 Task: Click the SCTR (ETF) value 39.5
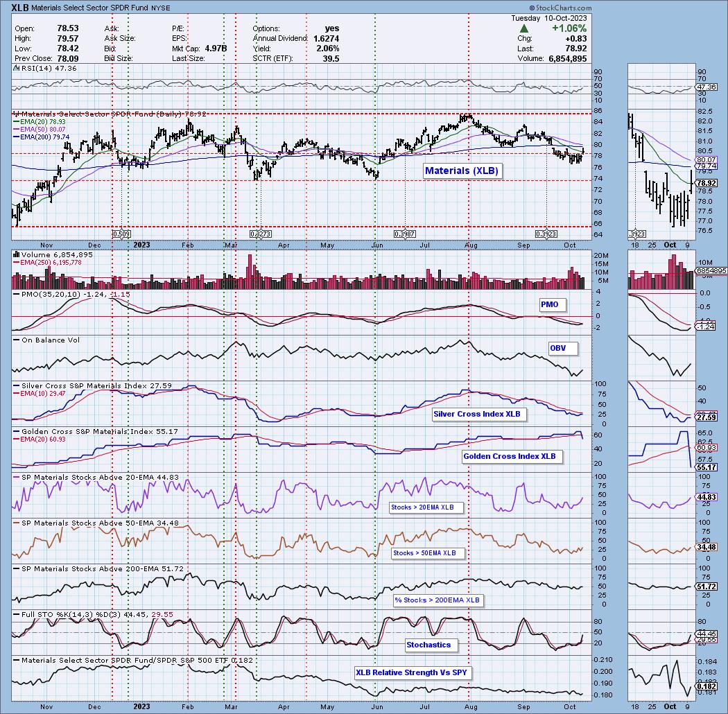331,58
